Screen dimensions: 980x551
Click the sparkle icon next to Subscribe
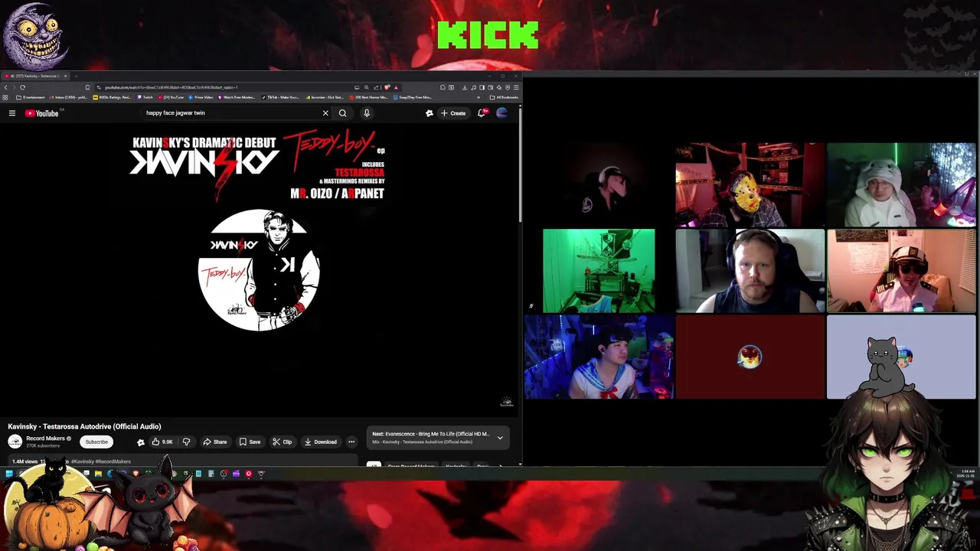[141, 442]
